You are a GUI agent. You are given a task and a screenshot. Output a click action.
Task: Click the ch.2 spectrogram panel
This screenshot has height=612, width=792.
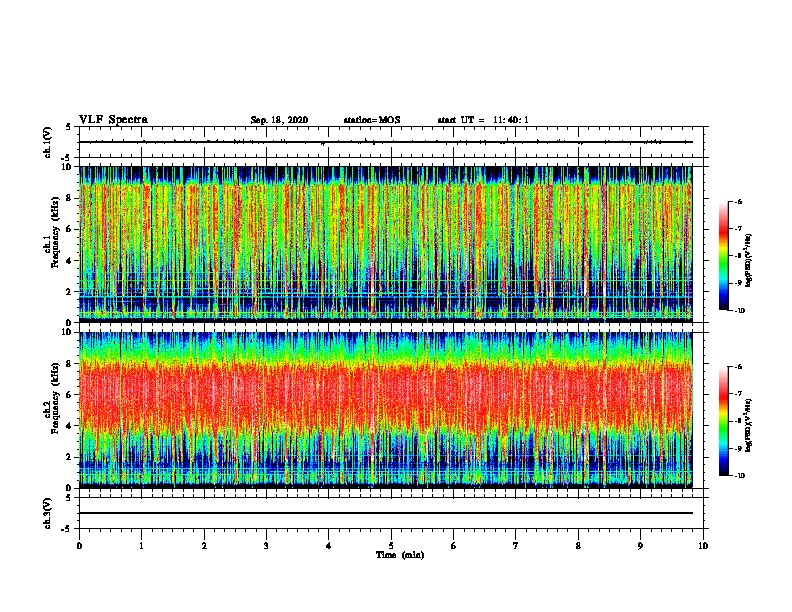pyautogui.click(x=386, y=410)
